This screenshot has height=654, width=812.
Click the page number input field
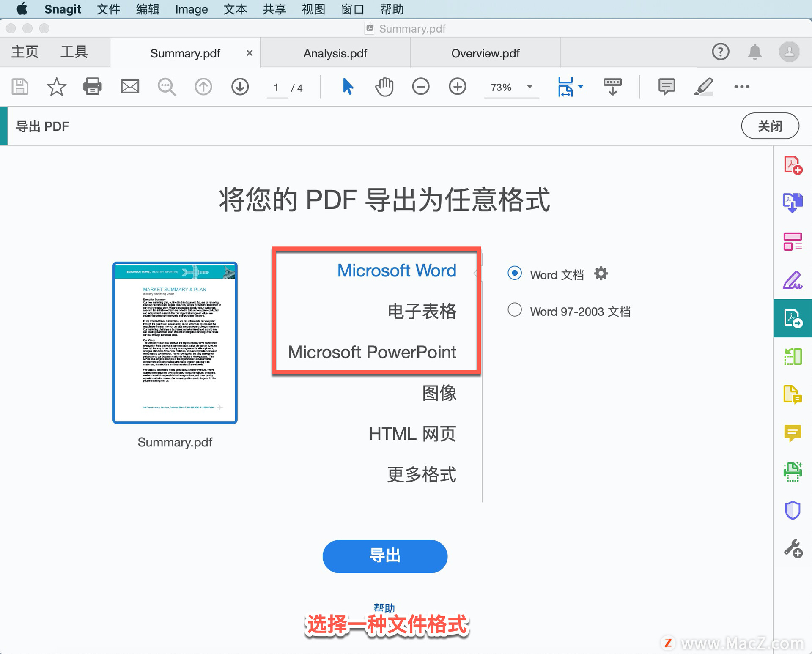tap(277, 88)
